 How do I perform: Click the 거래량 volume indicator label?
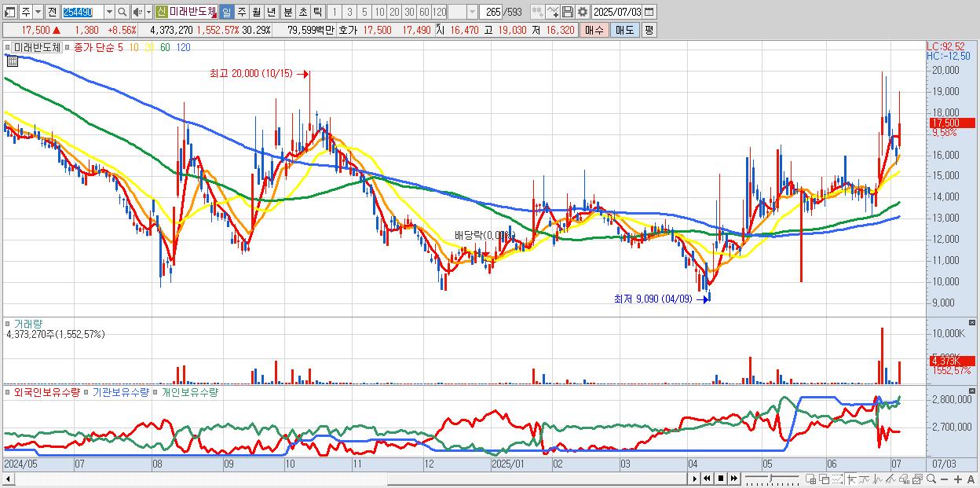pos(27,324)
